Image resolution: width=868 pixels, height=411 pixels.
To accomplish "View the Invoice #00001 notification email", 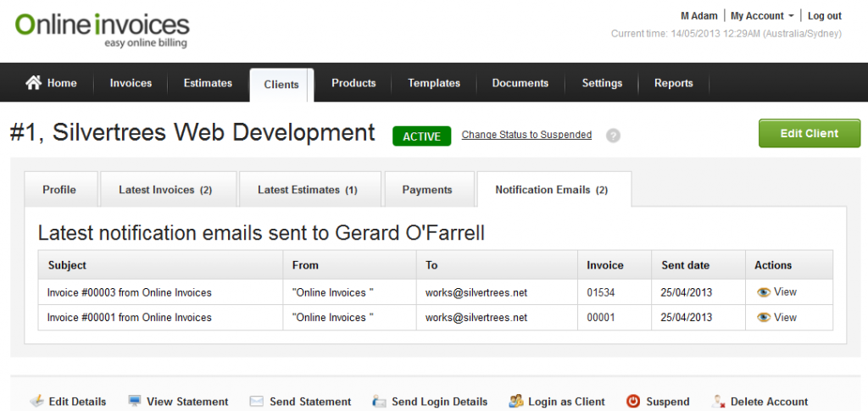I will pos(776,318).
